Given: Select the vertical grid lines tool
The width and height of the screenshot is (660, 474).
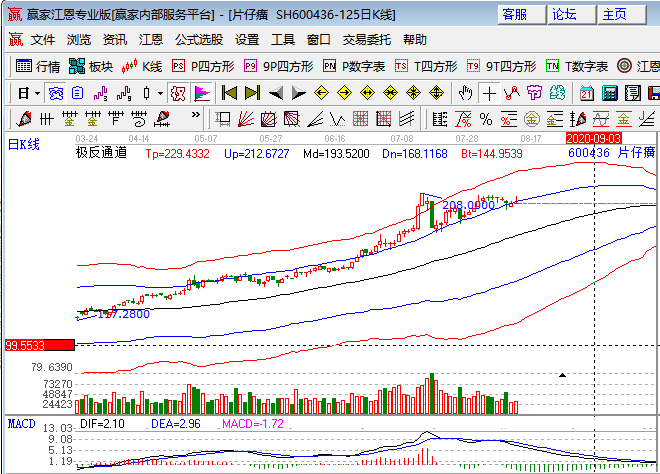Looking at the screenshot, I should coord(47,120).
